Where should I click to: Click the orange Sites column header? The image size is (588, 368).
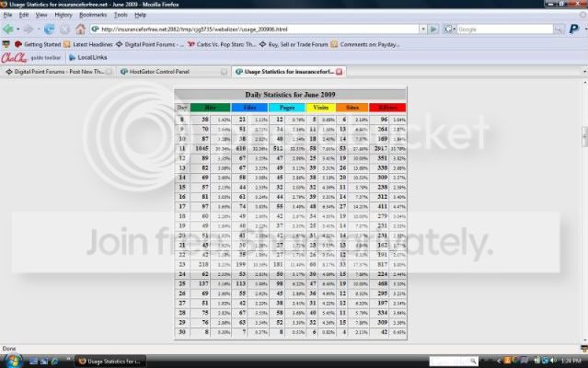pos(352,108)
